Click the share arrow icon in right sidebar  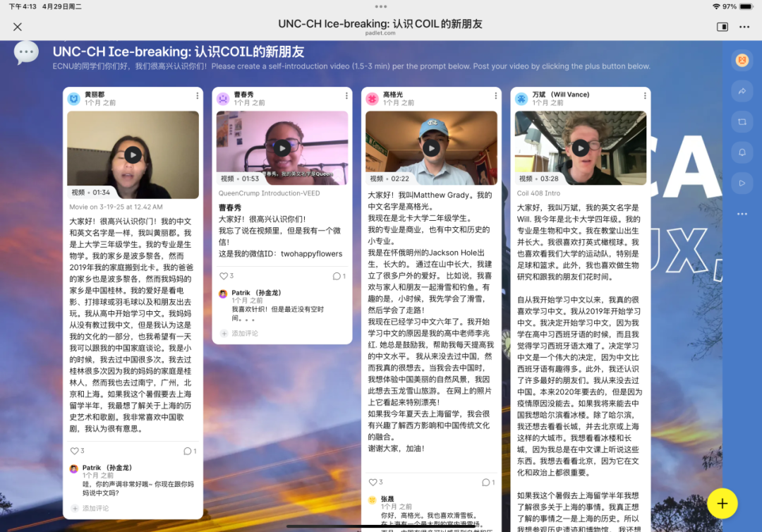point(742,91)
